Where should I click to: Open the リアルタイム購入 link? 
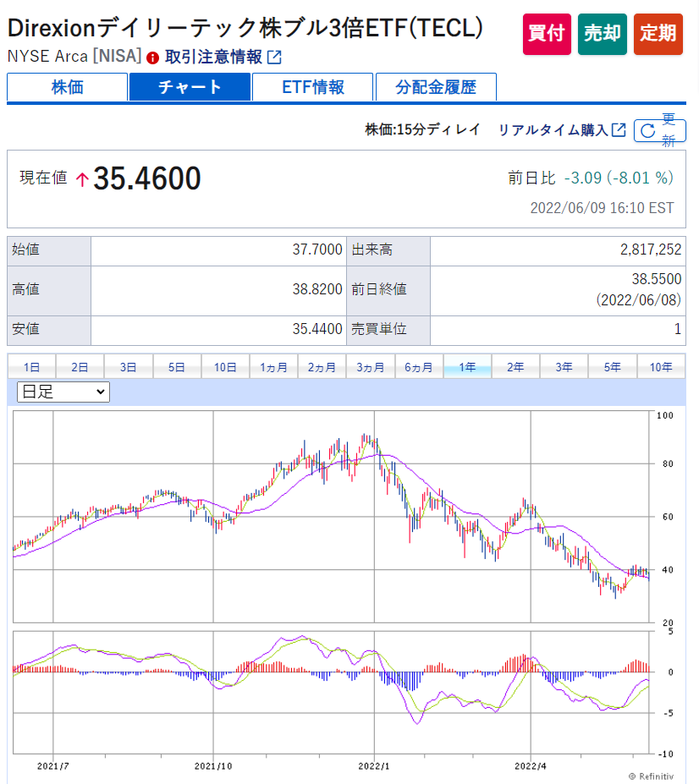coord(553,129)
